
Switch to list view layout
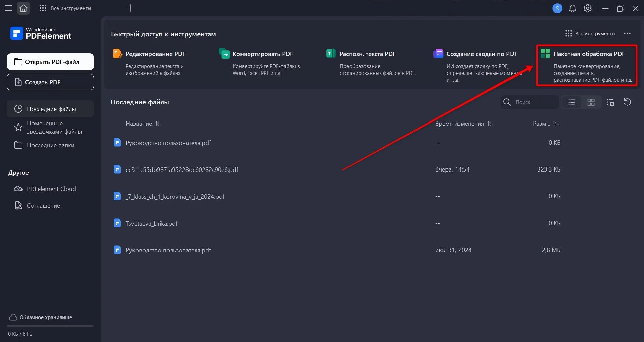(572, 102)
